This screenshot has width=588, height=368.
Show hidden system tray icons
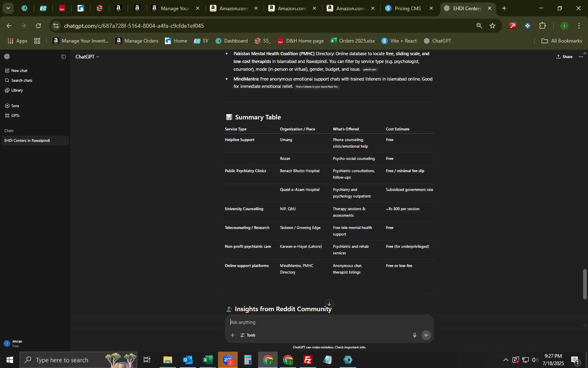(506, 360)
